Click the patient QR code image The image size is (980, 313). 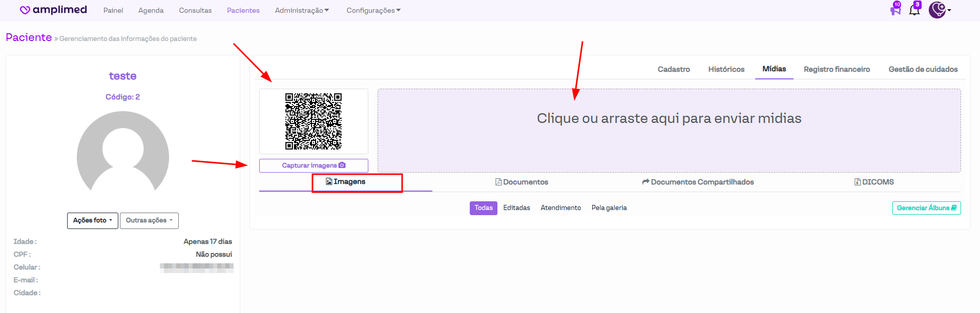pyautogui.click(x=314, y=121)
